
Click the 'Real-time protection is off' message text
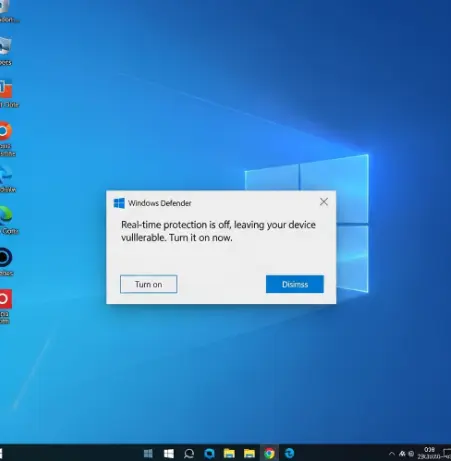(218, 231)
